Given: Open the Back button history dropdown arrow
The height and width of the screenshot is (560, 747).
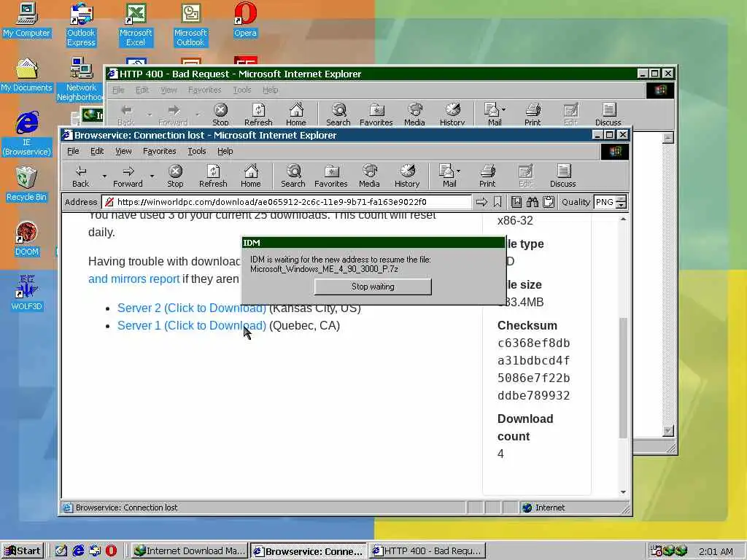Looking at the screenshot, I should [x=104, y=176].
